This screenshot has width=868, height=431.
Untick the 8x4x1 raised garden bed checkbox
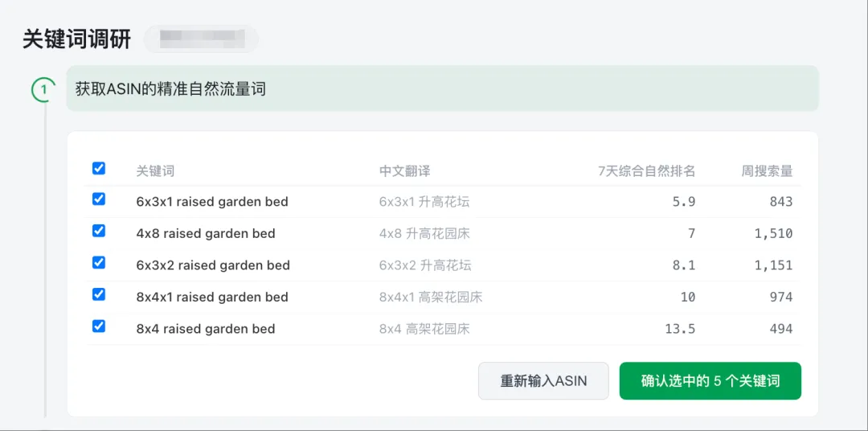tap(99, 294)
